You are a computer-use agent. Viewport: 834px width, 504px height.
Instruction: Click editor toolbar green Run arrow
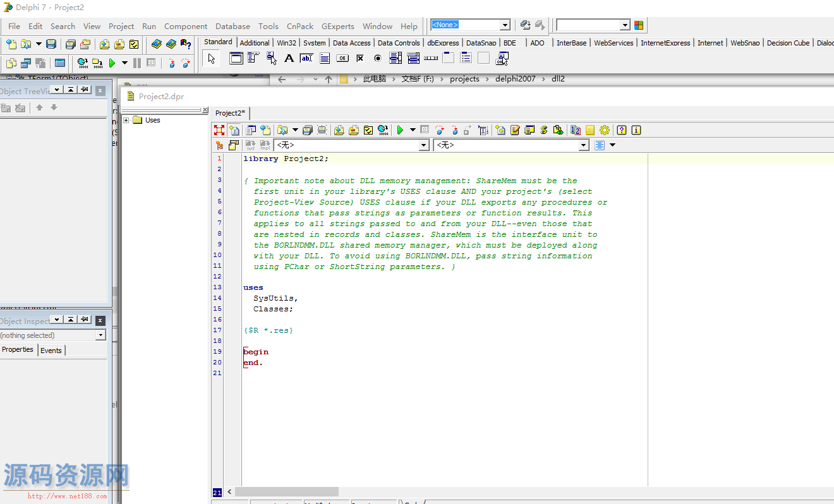coord(400,130)
